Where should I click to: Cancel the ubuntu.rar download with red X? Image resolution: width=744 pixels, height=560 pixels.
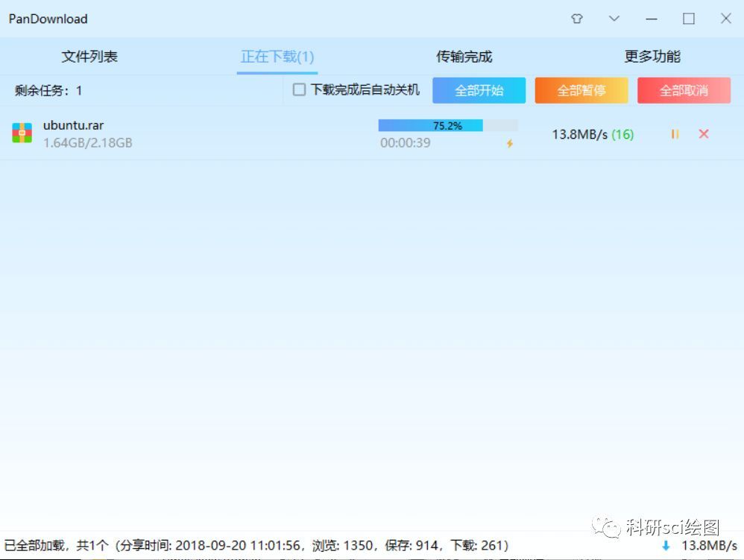[704, 134]
